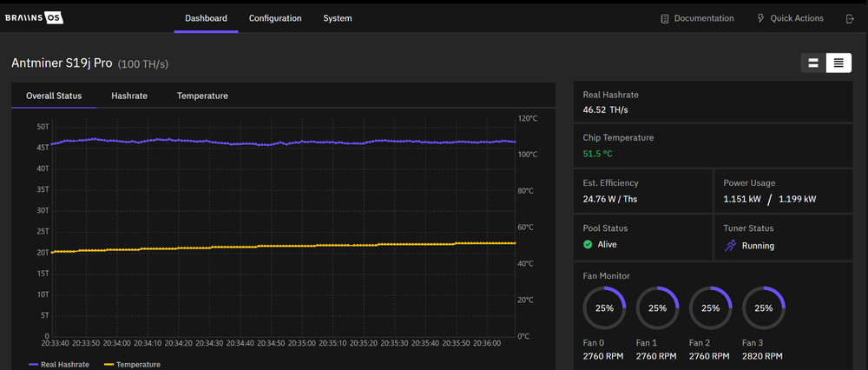Click the (100 TH/s) label
The height and width of the screenshot is (370, 868).
point(143,64)
